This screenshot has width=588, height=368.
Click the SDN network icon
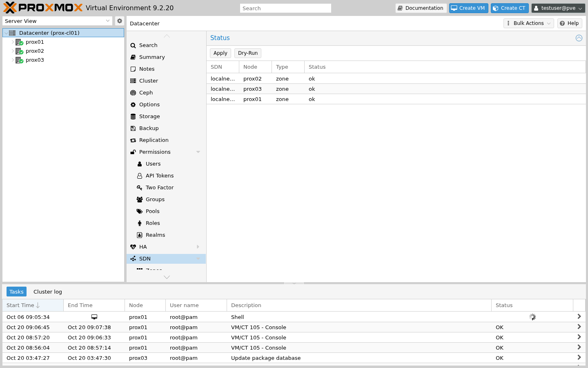click(133, 259)
